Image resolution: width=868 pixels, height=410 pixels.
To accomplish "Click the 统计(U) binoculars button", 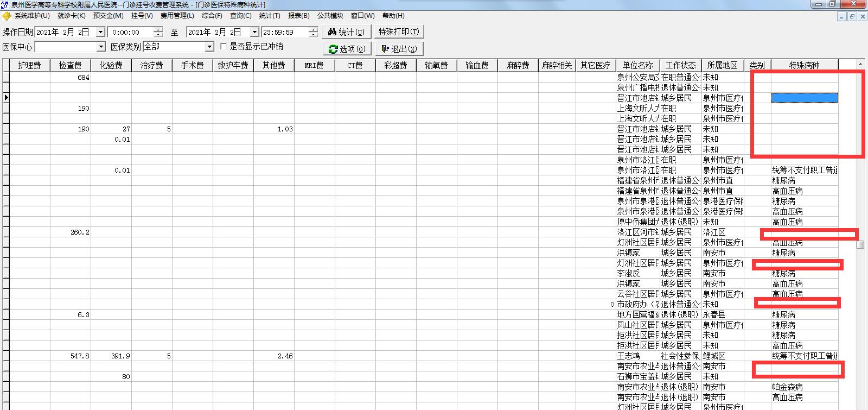I will [347, 32].
